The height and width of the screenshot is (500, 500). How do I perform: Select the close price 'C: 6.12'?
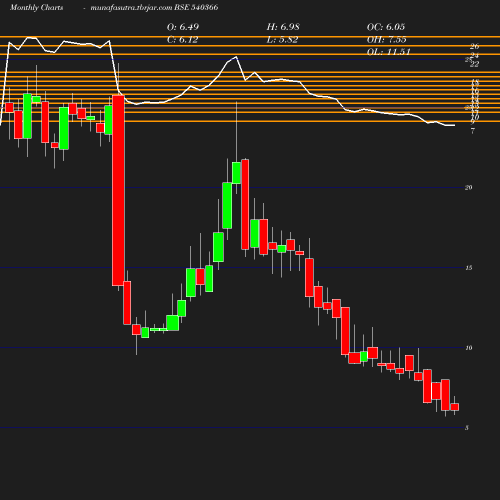(x=182, y=40)
